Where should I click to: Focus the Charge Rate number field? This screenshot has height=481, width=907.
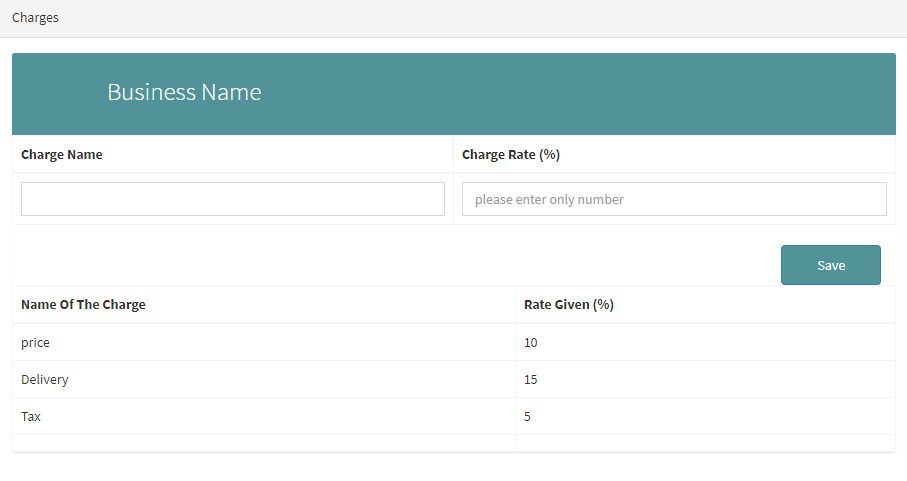(673, 199)
